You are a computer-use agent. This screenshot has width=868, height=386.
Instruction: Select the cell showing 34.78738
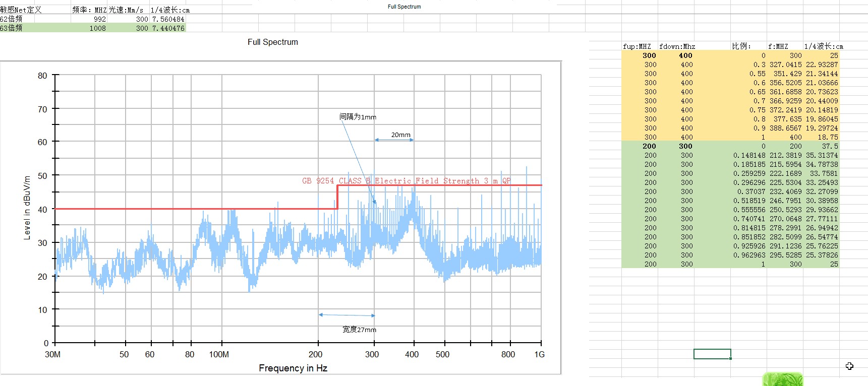[822, 164]
